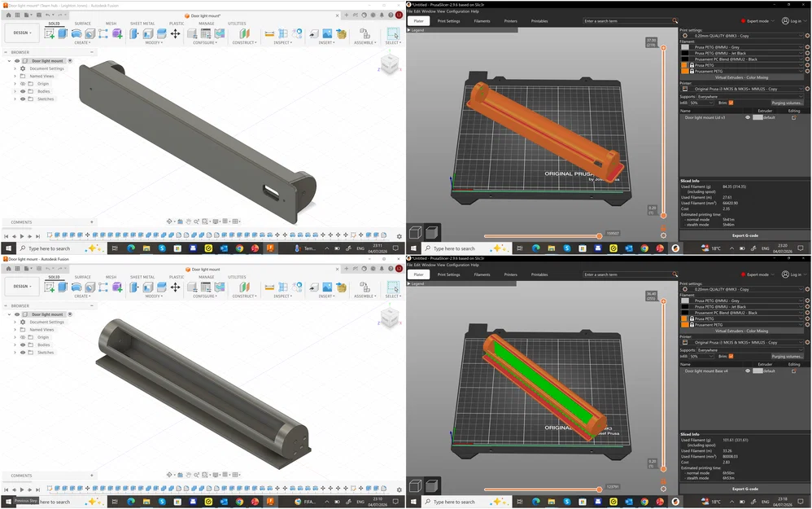This screenshot has width=812, height=509.
Task: Open File menu in Base v4 PrusaSlicer window
Action: pyautogui.click(x=409, y=265)
